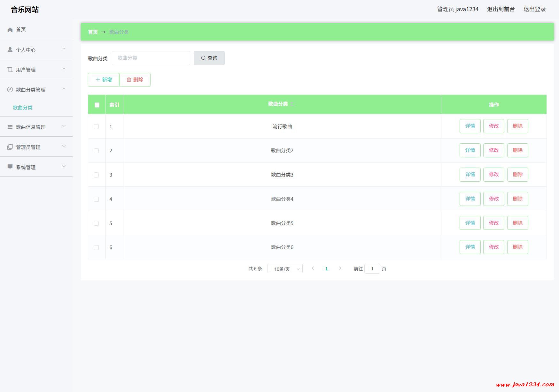Screen dimensions: 559x392
Task: Click 退出登录 in the top bar
Action: tap(534, 9)
